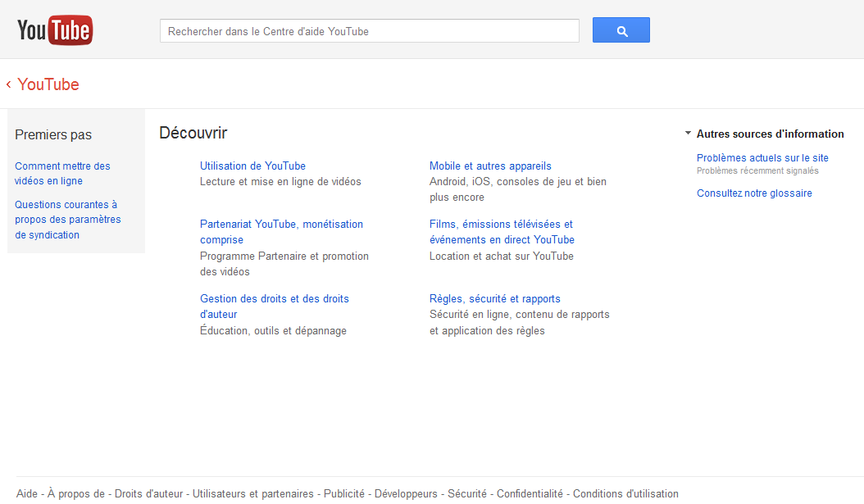Screen dimensions: 864x504
Task: Click the YouTube logo
Action: tap(55, 30)
